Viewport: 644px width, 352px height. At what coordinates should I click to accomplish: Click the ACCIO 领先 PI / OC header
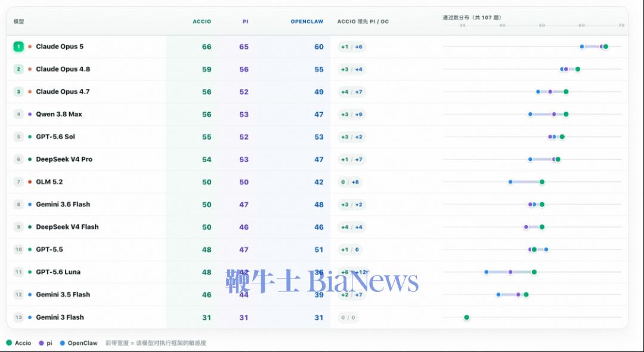[x=363, y=21]
